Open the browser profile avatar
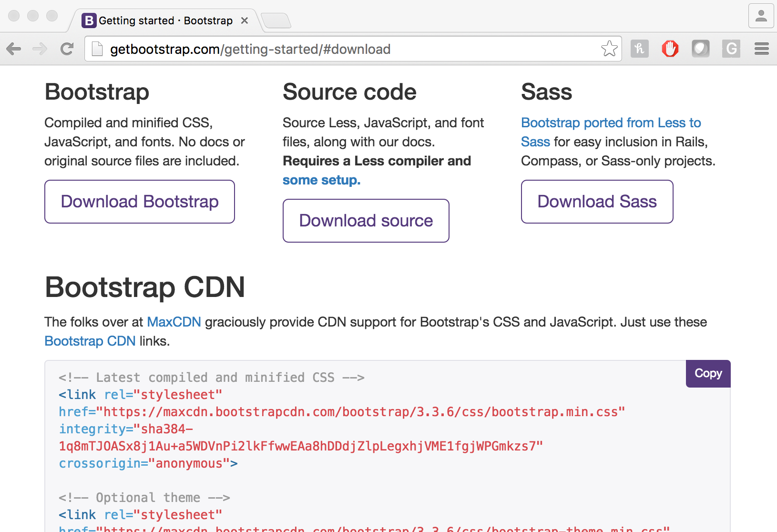This screenshot has height=532, width=777. pyautogui.click(x=761, y=16)
